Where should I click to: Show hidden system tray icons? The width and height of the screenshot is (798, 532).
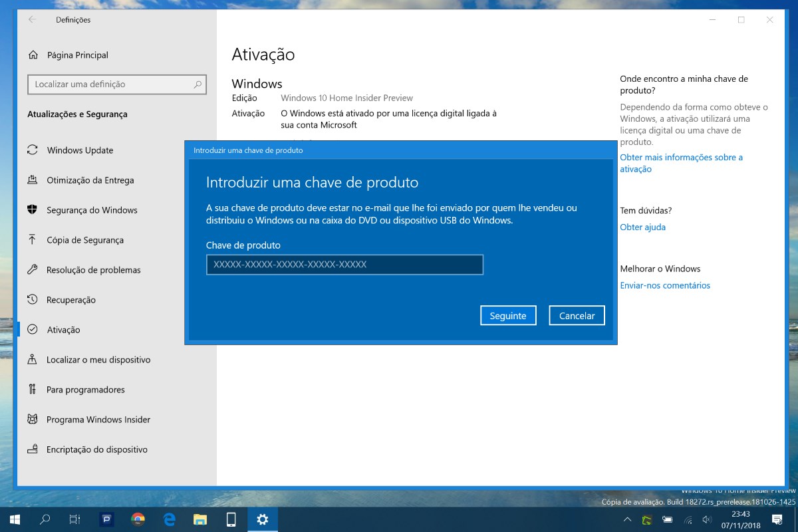point(627,519)
